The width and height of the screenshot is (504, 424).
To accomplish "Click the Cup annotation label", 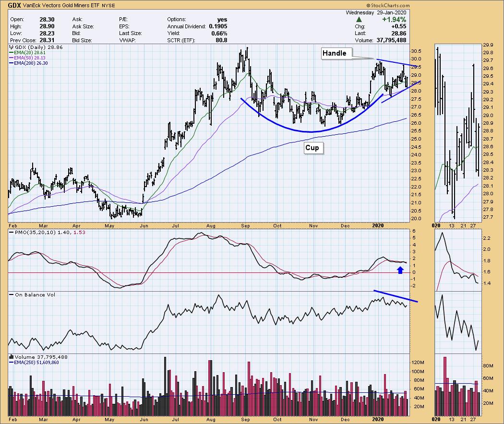I will tap(313, 148).
